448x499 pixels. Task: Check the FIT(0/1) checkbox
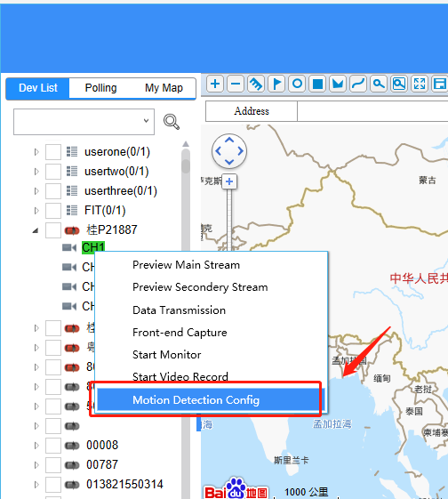(53, 210)
